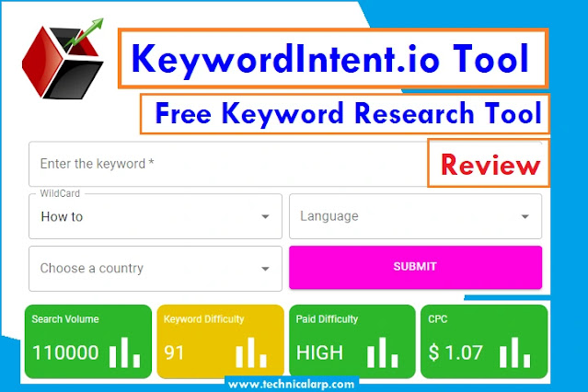
Task: Click the 'CPC' card label
Action: coord(438,319)
